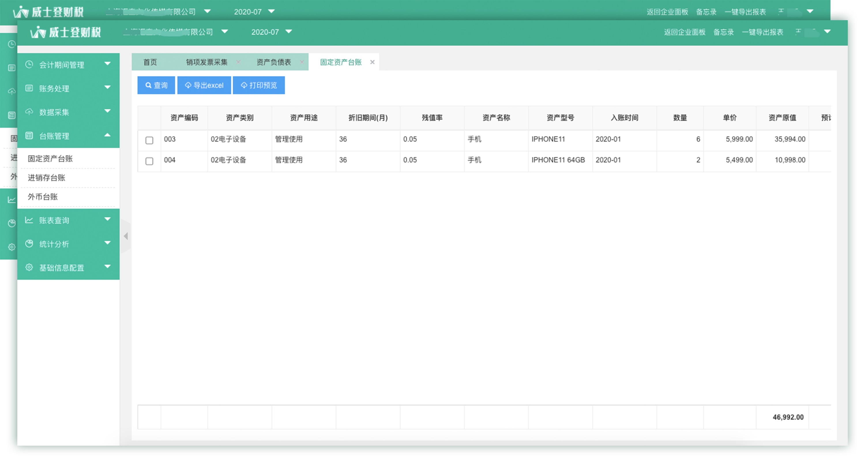This screenshot has width=868, height=467.
Task: Click the 资产编码 column header
Action: [x=184, y=118]
